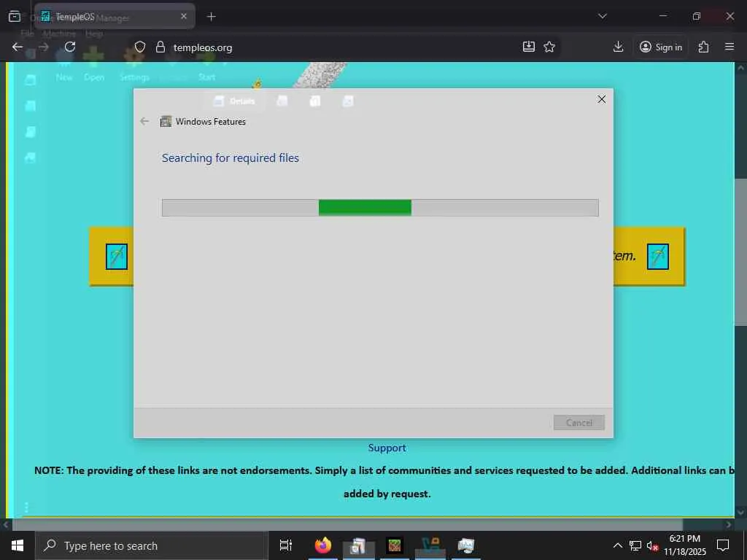Click the vertical scrollbar down arrow
The height and width of the screenshot is (560, 747).
pyautogui.click(x=740, y=513)
